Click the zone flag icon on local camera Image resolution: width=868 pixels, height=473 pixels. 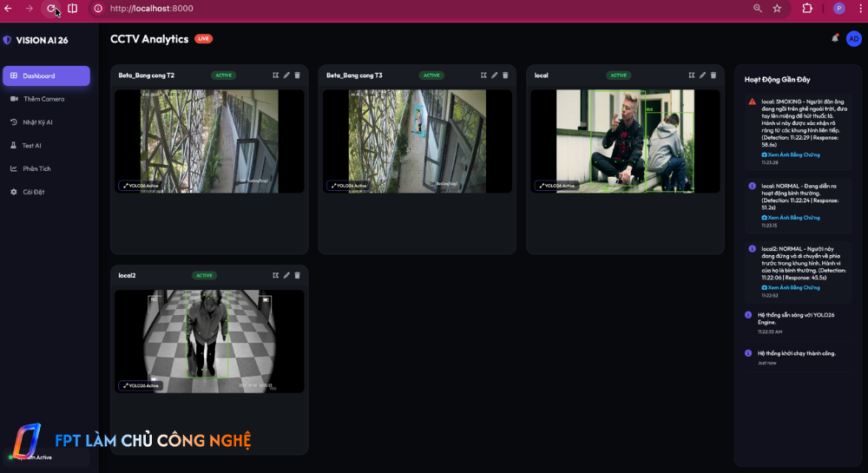692,76
